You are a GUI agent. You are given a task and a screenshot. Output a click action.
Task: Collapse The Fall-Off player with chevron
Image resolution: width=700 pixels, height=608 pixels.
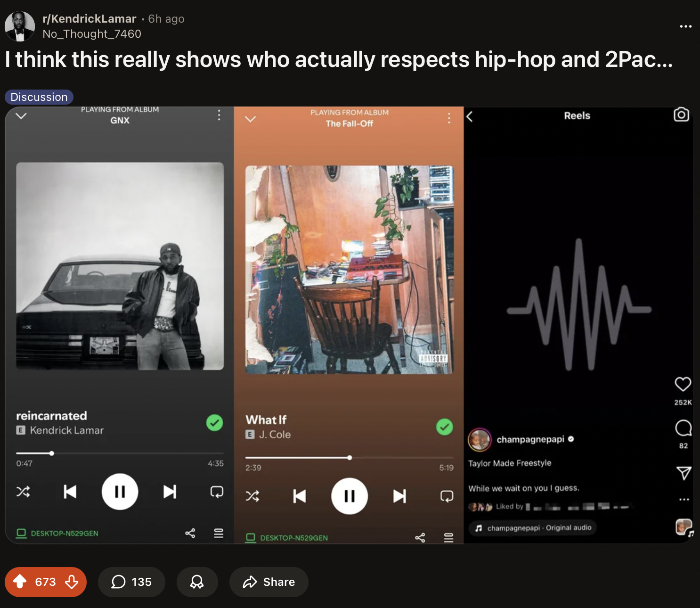(x=251, y=119)
